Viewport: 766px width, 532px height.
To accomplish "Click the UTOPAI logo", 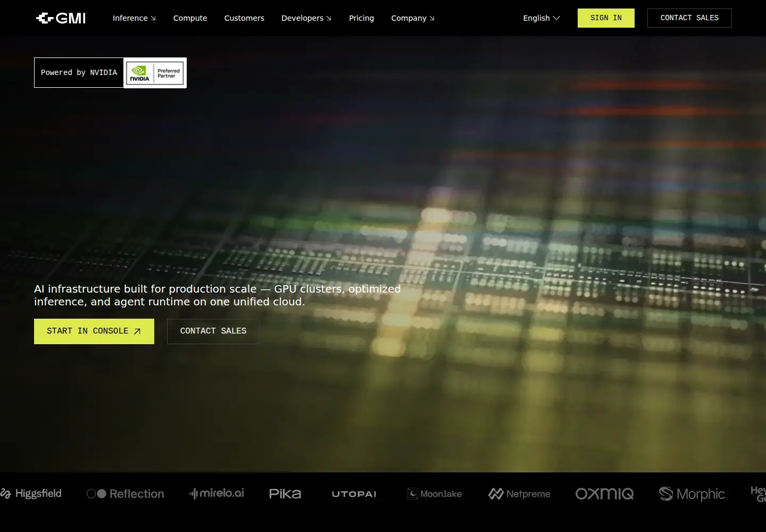I will pyautogui.click(x=354, y=494).
